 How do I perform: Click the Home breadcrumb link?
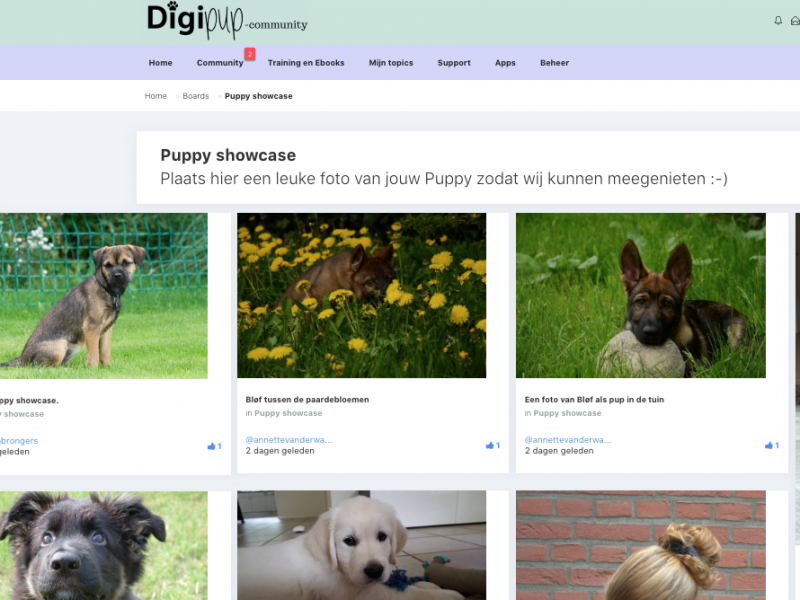click(155, 96)
